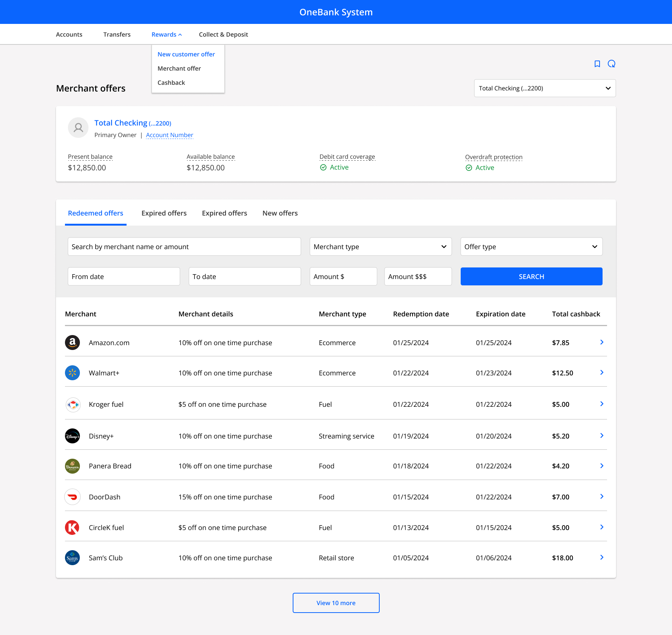672x635 pixels.
Task: Open the Account Number link
Action: pyautogui.click(x=169, y=135)
